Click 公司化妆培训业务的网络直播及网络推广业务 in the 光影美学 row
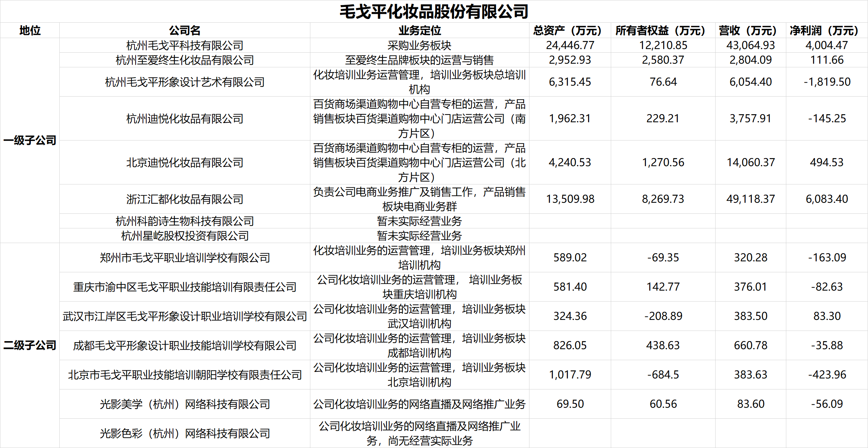 coord(420,404)
